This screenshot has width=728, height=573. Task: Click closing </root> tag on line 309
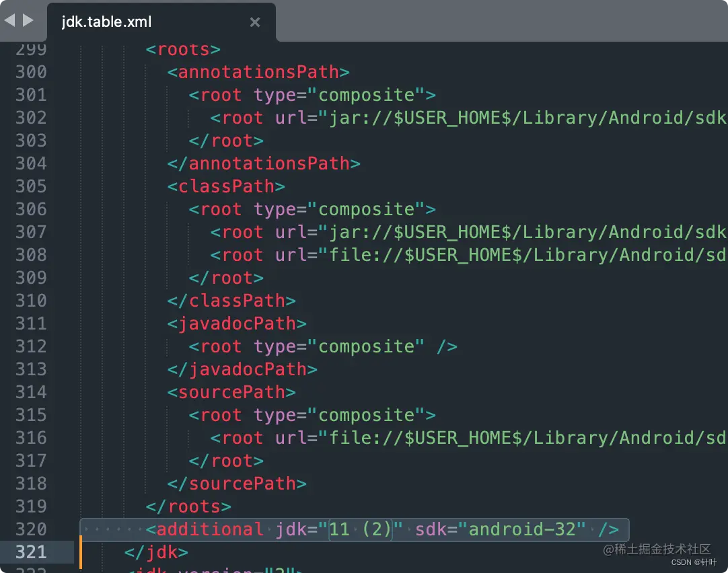pyautogui.click(x=226, y=278)
